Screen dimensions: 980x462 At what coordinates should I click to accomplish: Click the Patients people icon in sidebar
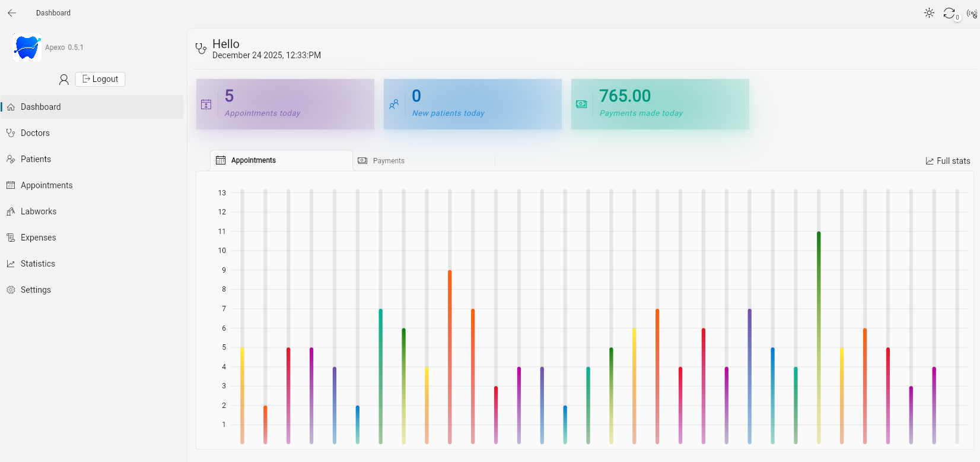click(x=11, y=159)
